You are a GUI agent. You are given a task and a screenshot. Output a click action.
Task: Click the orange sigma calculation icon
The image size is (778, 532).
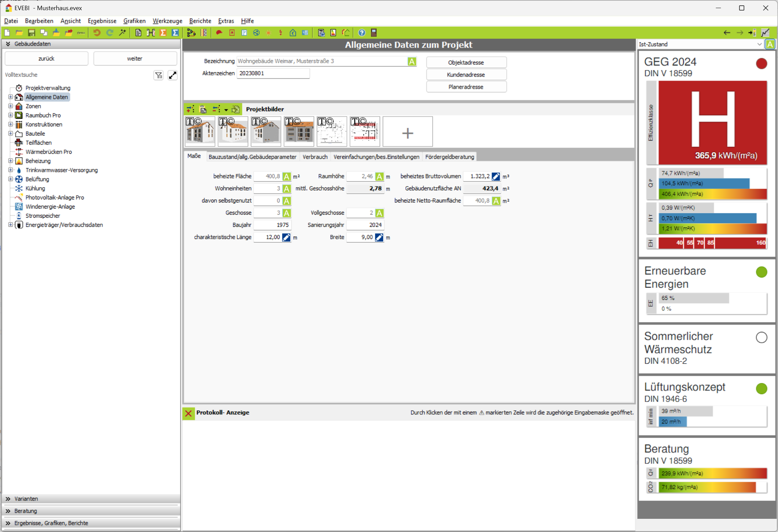163,32
